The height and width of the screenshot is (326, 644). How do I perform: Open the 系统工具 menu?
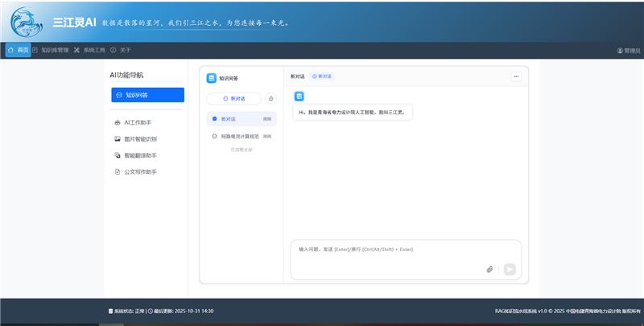pyautogui.click(x=89, y=50)
